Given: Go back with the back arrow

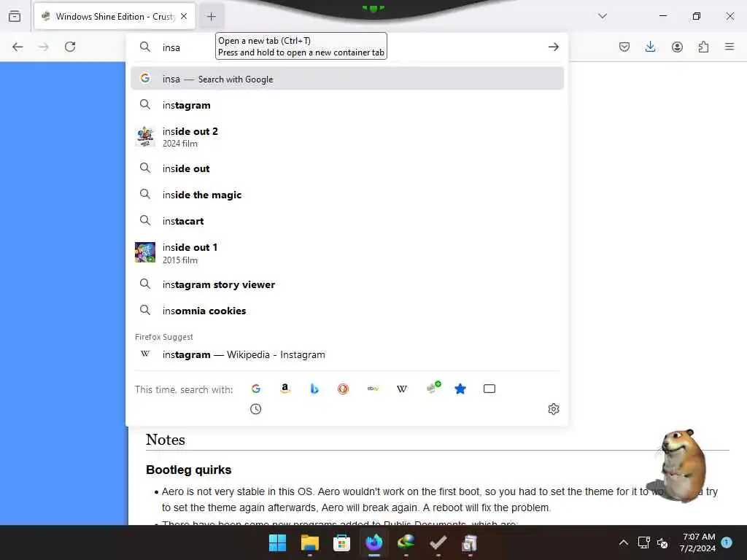Looking at the screenshot, I should tap(18, 47).
